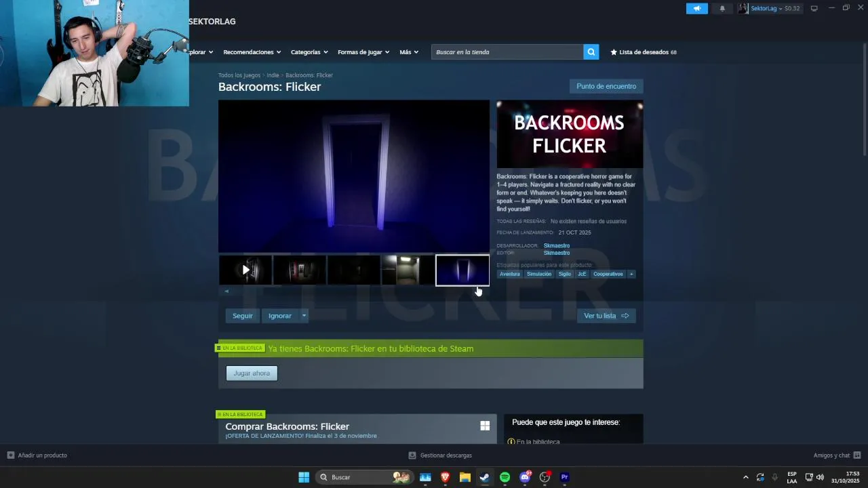
Task: Click the Windows taskbar Buscar search box
Action: tap(366, 477)
